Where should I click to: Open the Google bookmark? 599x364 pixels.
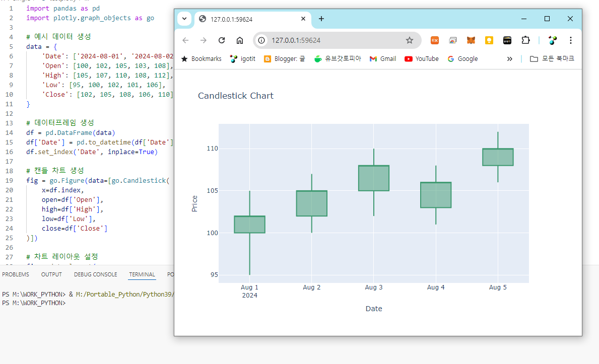point(462,59)
